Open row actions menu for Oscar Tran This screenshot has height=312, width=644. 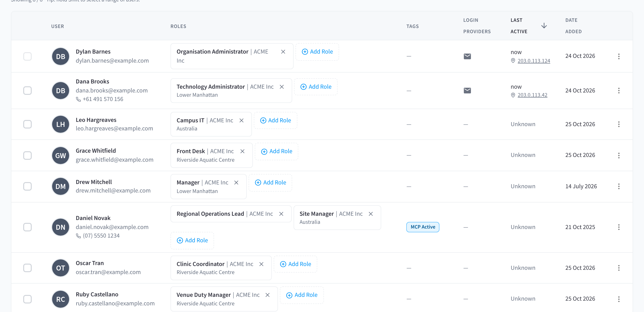618,268
